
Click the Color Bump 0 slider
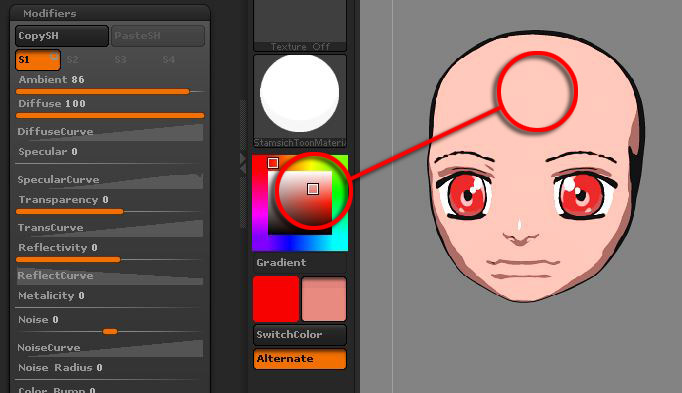tap(110, 389)
